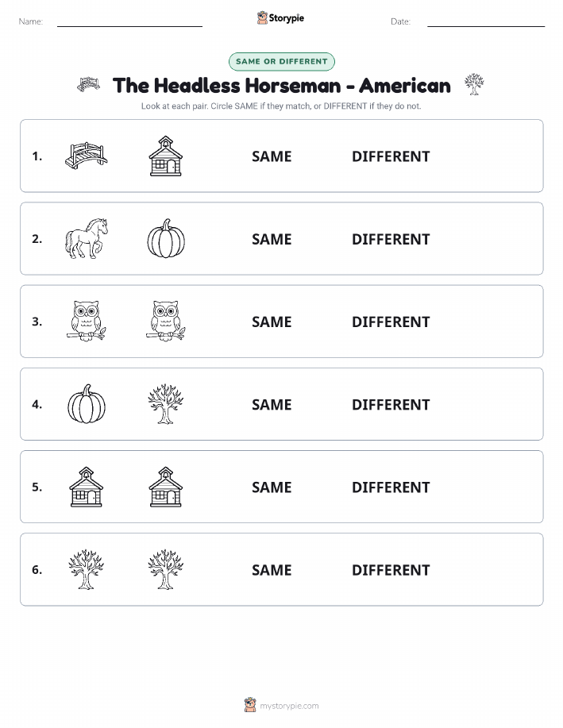Select SAME for row 3
The image size is (563, 728).
pyautogui.click(x=272, y=322)
